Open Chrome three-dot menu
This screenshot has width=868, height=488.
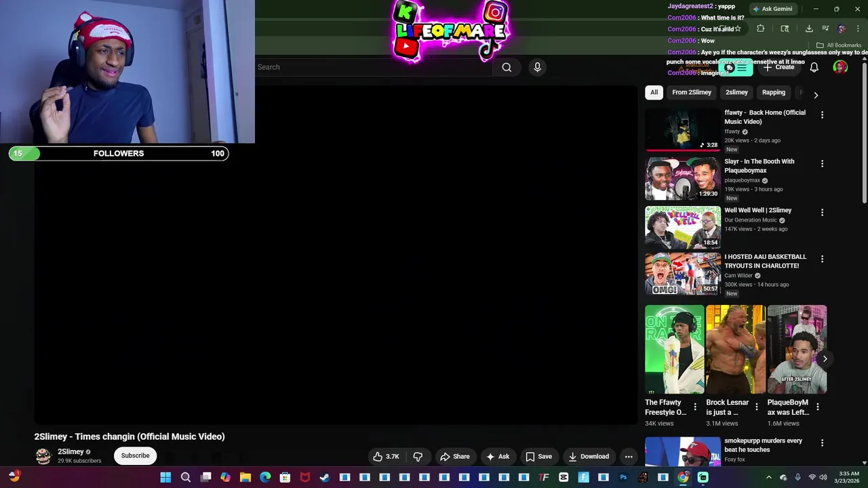point(858,28)
